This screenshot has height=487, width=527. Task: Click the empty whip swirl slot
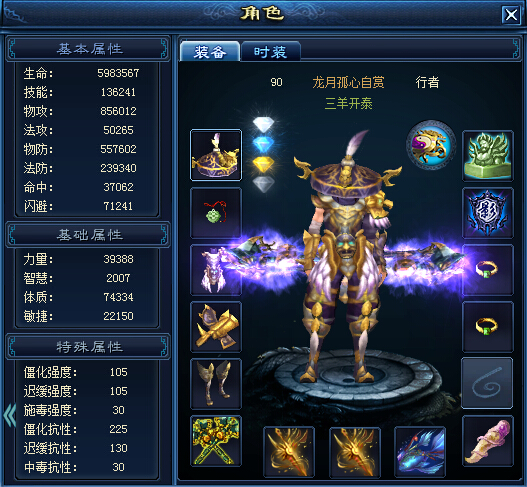pyautogui.click(x=487, y=383)
